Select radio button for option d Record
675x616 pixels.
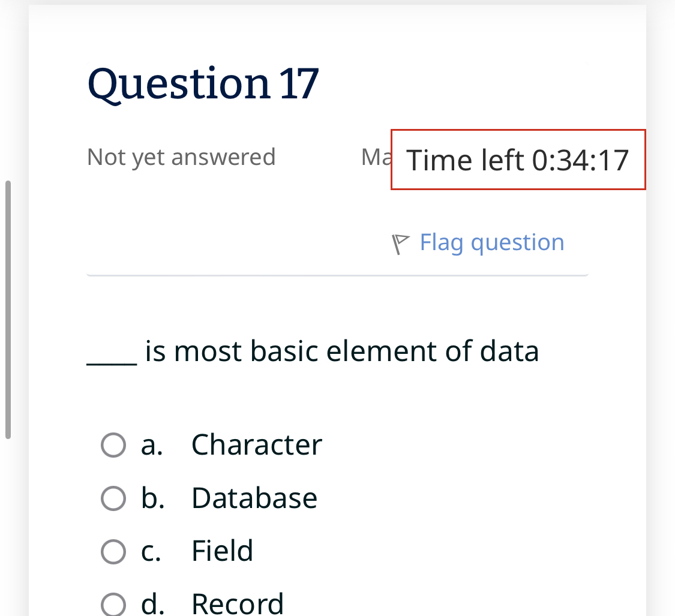(x=113, y=603)
